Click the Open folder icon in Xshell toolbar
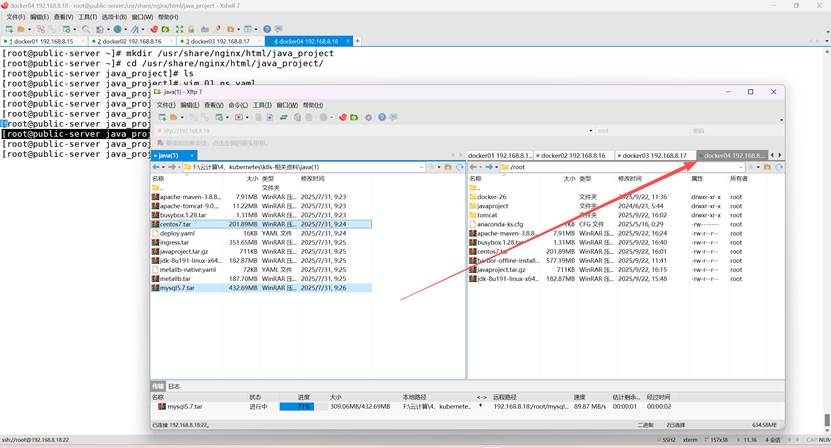The image size is (831, 448). (21, 29)
